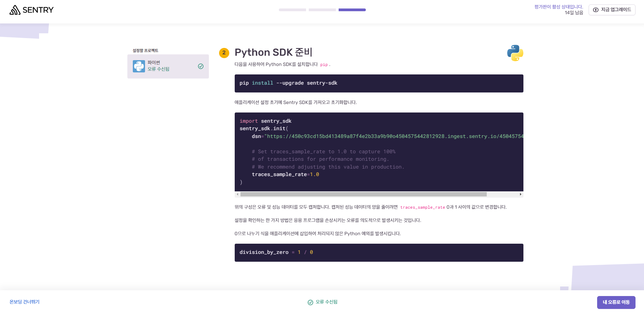This screenshot has width=644, height=312.
Task: Click third active progress step bar
Action: (x=352, y=10)
